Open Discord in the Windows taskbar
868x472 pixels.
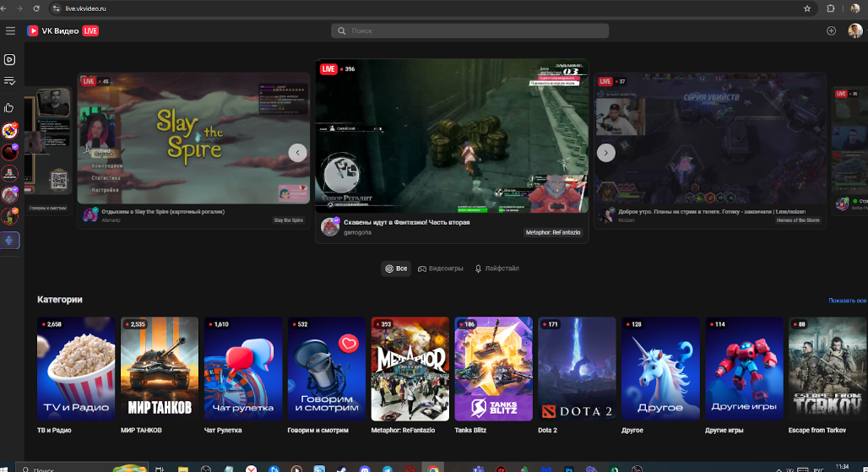[x=364, y=469]
